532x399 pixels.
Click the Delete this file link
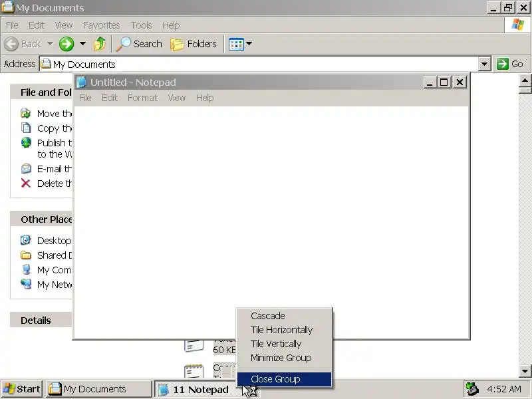55,184
